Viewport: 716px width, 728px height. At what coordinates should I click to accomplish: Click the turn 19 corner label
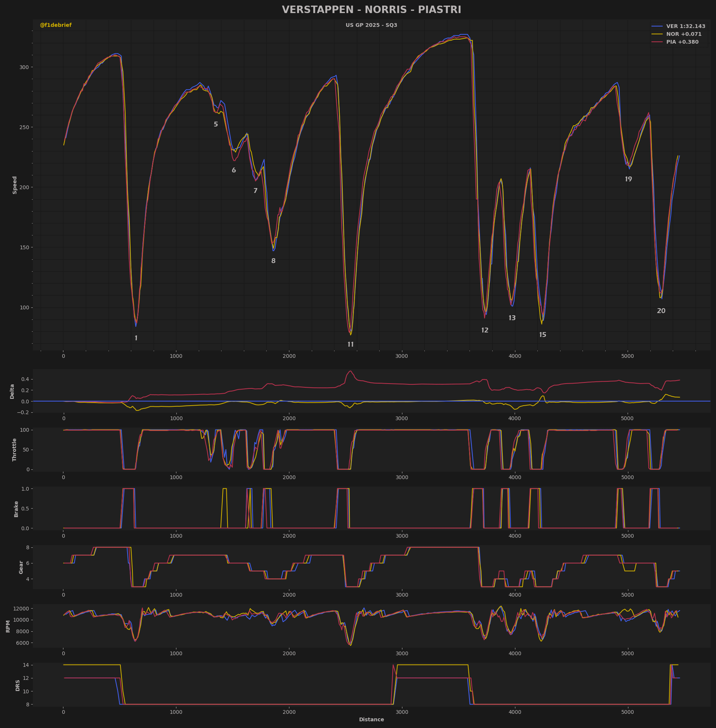(628, 179)
